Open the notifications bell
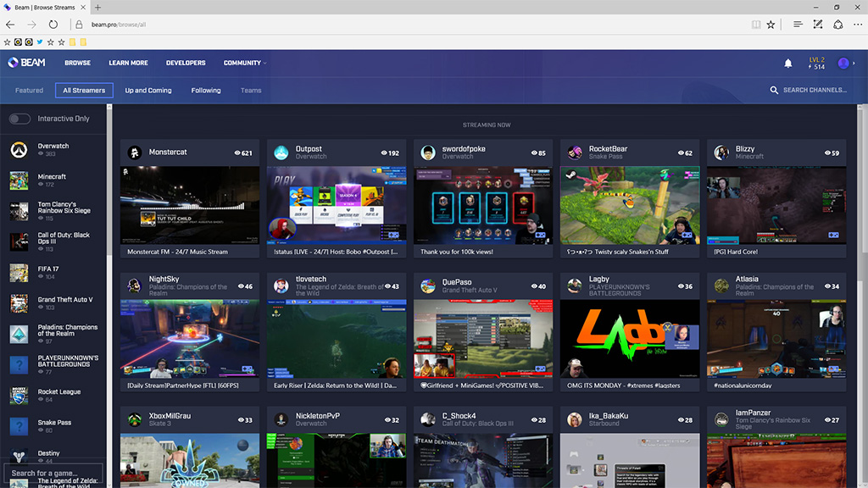Viewport: 868px width, 488px height. pyautogui.click(x=787, y=64)
